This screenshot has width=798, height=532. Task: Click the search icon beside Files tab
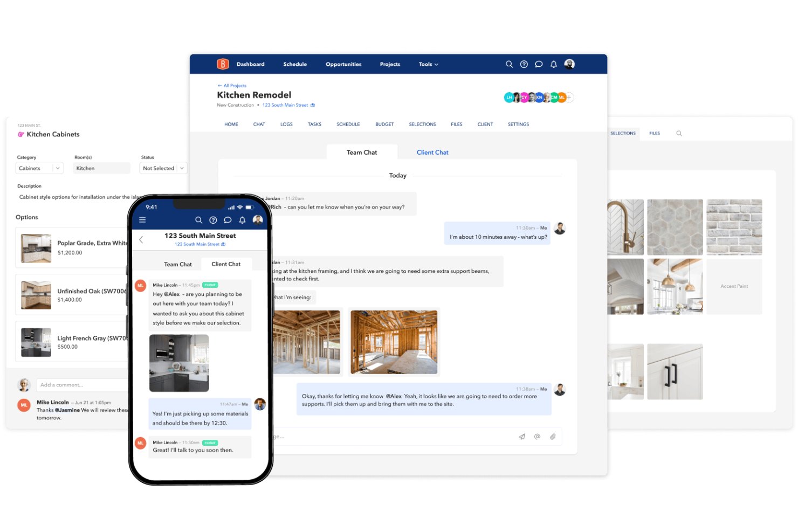tap(679, 133)
